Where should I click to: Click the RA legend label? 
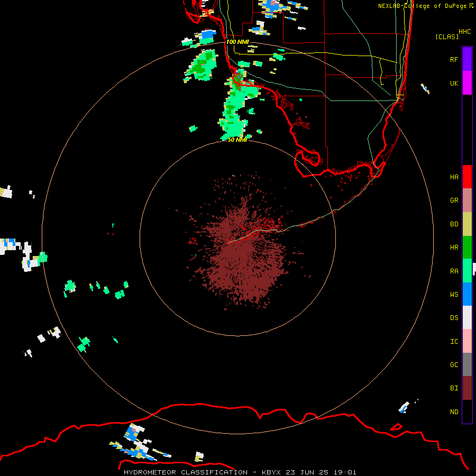click(454, 271)
